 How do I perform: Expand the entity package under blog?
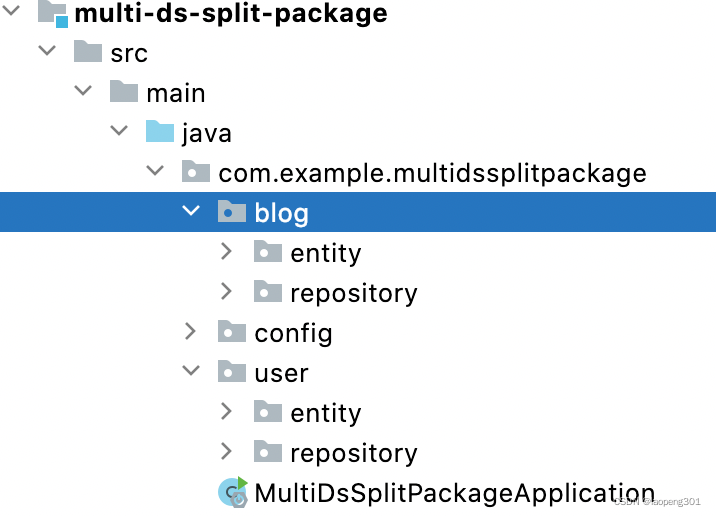pyautogui.click(x=227, y=252)
